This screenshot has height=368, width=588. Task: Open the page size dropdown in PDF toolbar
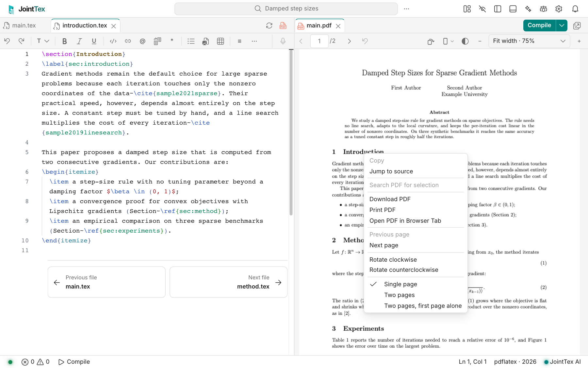448,41
